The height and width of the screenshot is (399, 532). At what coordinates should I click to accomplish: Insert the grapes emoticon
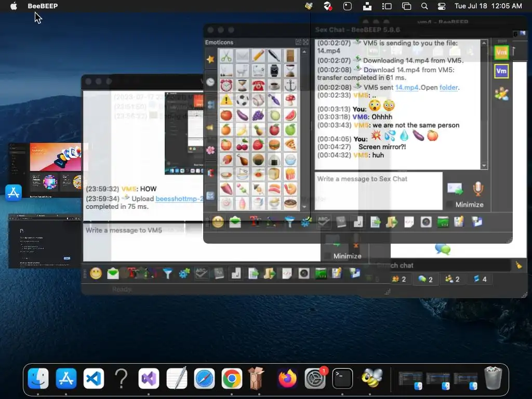coord(258,115)
